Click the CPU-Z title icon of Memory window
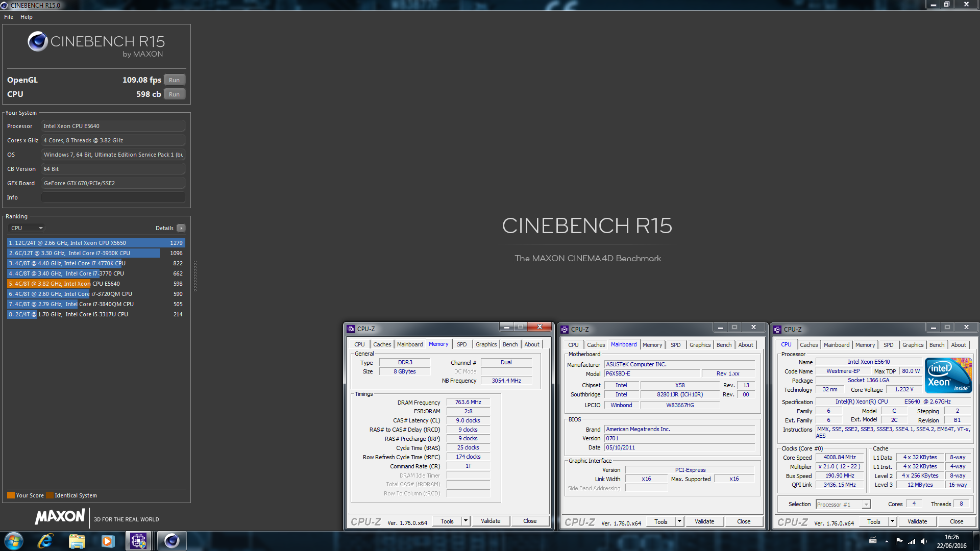 pyautogui.click(x=351, y=329)
